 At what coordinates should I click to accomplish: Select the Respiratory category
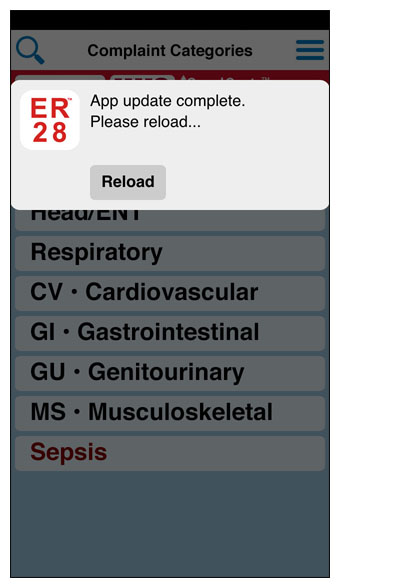[170, 253]
